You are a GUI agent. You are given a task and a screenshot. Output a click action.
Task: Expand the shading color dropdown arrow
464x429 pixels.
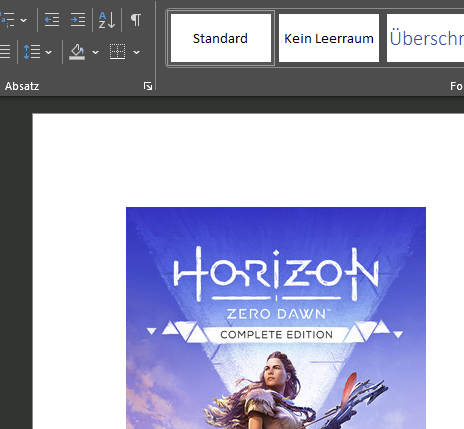95,52
